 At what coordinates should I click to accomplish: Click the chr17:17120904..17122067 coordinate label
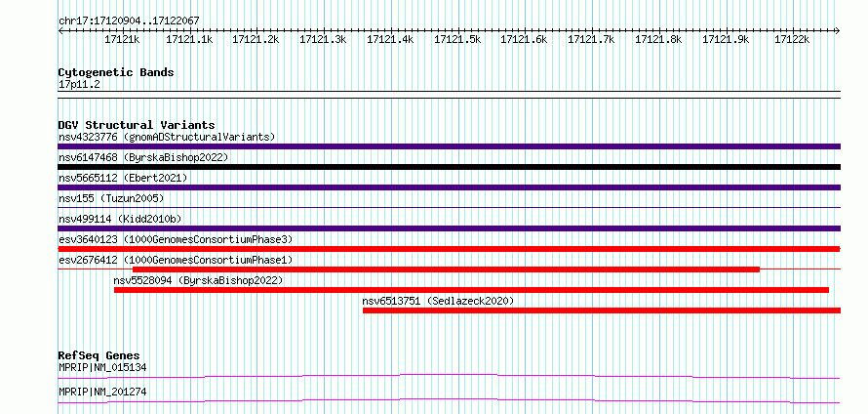tap(129, 21)
